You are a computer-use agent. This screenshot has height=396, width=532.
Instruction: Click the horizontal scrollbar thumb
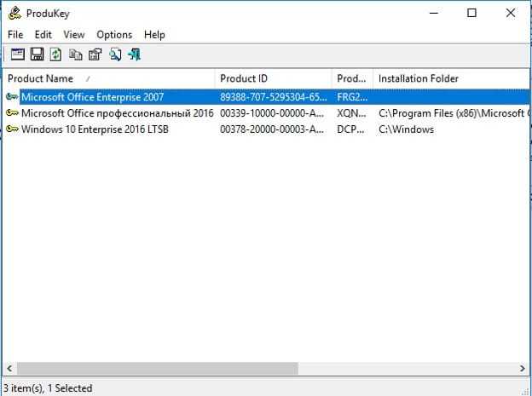point(158,368)
